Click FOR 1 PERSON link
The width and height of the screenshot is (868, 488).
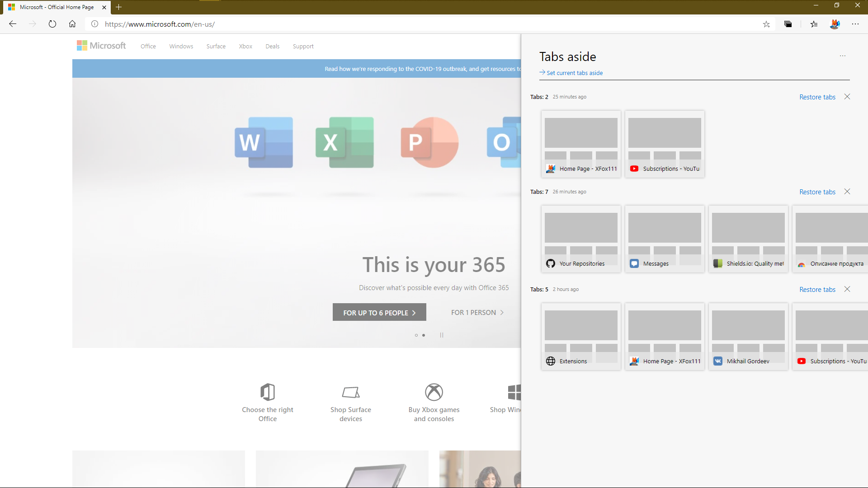click(477, 313)
